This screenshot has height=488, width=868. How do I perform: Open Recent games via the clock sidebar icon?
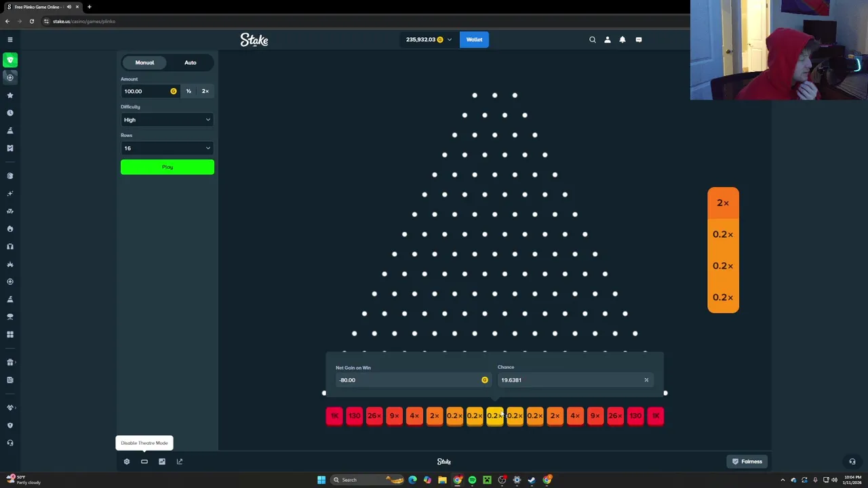10,113
